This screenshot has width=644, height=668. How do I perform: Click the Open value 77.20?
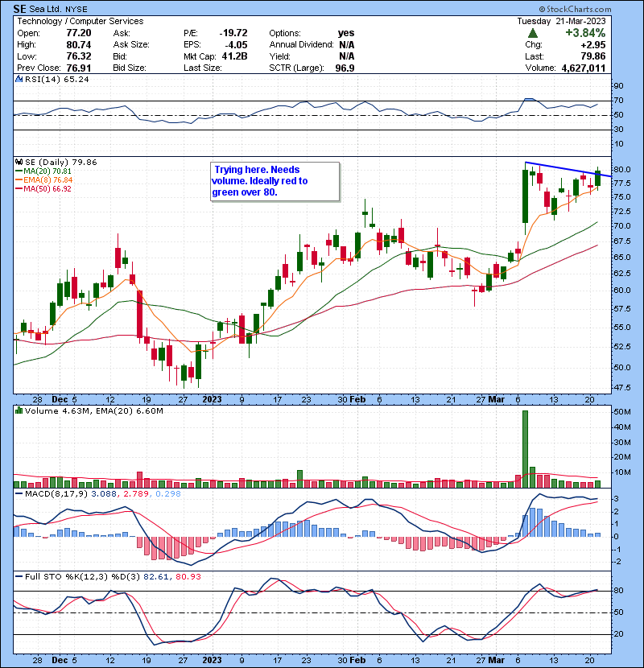click(79, 33)
